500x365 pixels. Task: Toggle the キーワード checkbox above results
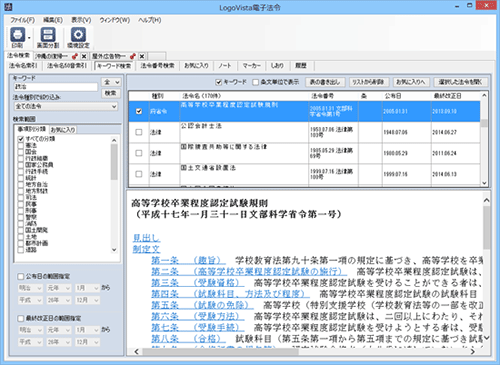(219, 82)
